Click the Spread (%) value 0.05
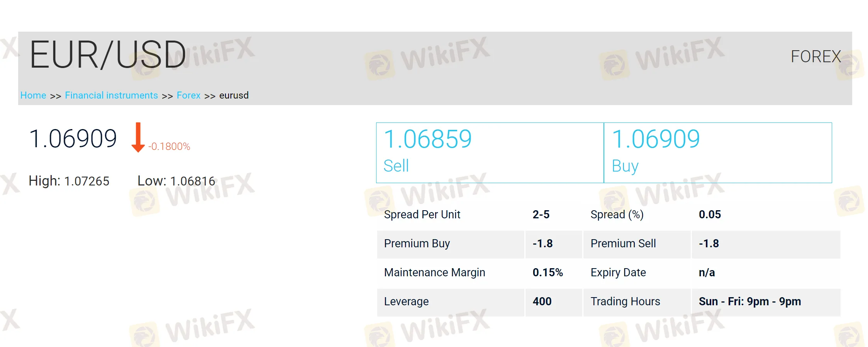 [710, 214]
